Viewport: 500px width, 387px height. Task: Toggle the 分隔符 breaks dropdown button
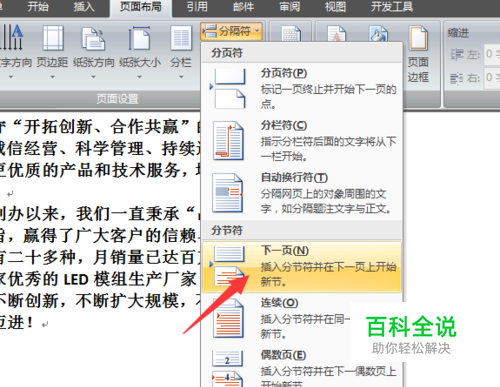point(231,31)
